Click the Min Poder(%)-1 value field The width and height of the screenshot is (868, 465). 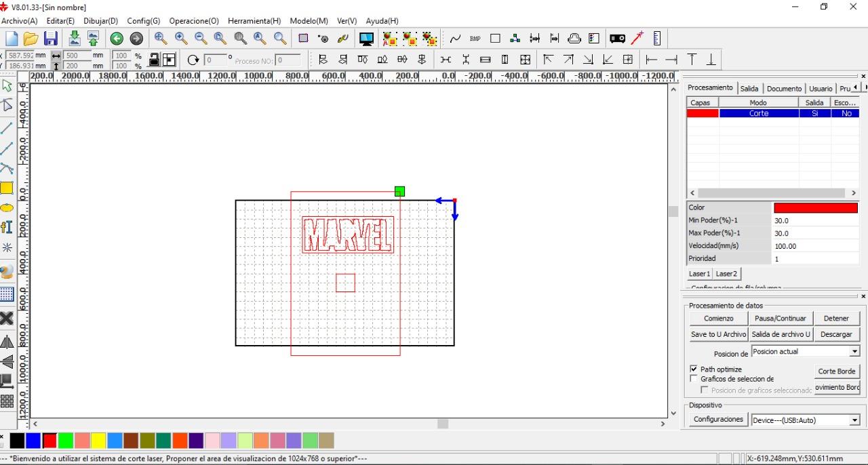coord(816,221)
